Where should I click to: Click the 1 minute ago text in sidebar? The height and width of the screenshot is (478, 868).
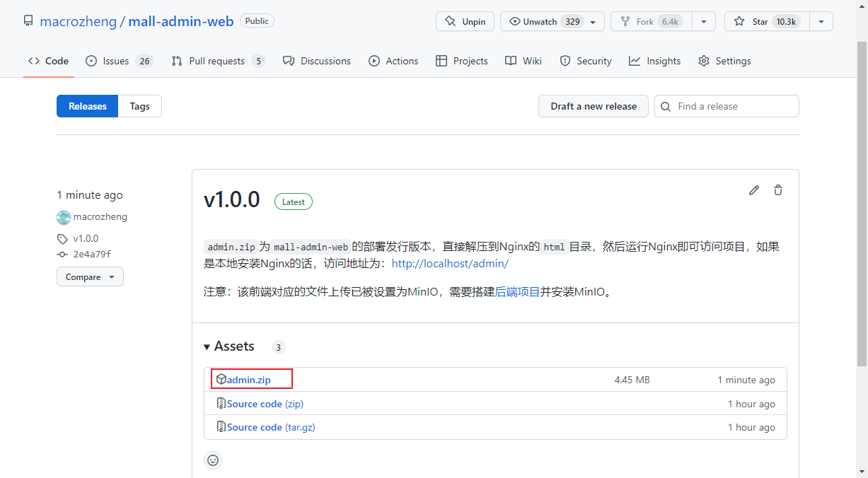(x=90, y=195)
